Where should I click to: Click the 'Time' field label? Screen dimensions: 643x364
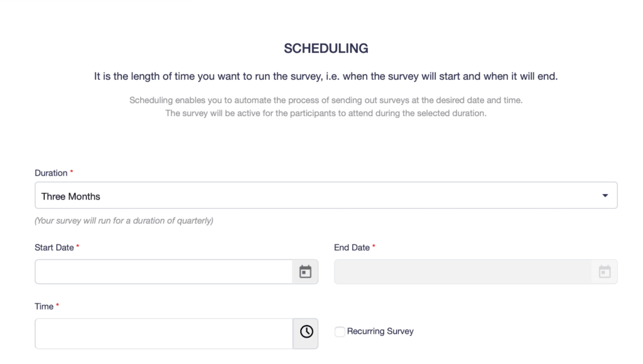click(x=44, y=306)
